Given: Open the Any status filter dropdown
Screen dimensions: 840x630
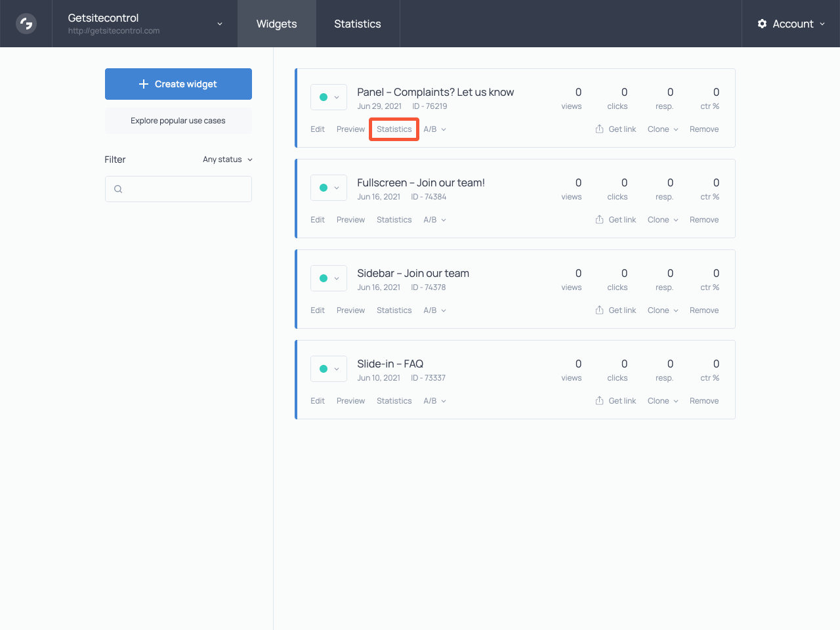Looking at the screenshot, I should tap(227, 159).
